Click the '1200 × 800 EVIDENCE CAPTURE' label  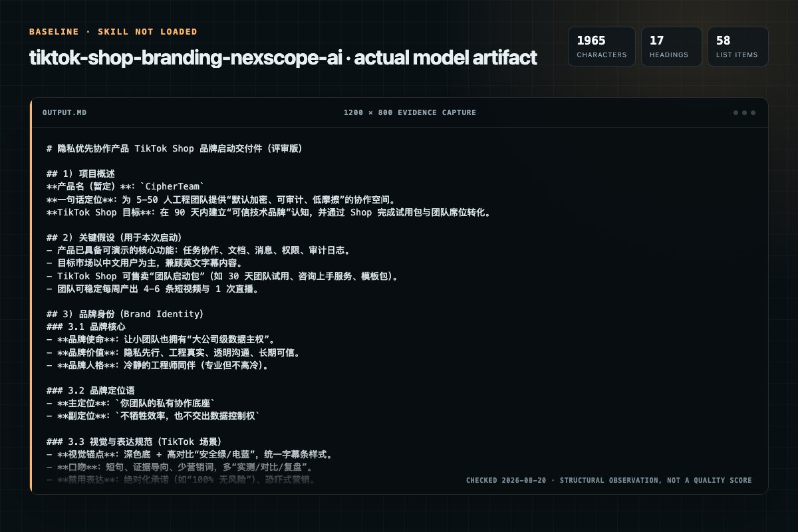pos(410,112)
